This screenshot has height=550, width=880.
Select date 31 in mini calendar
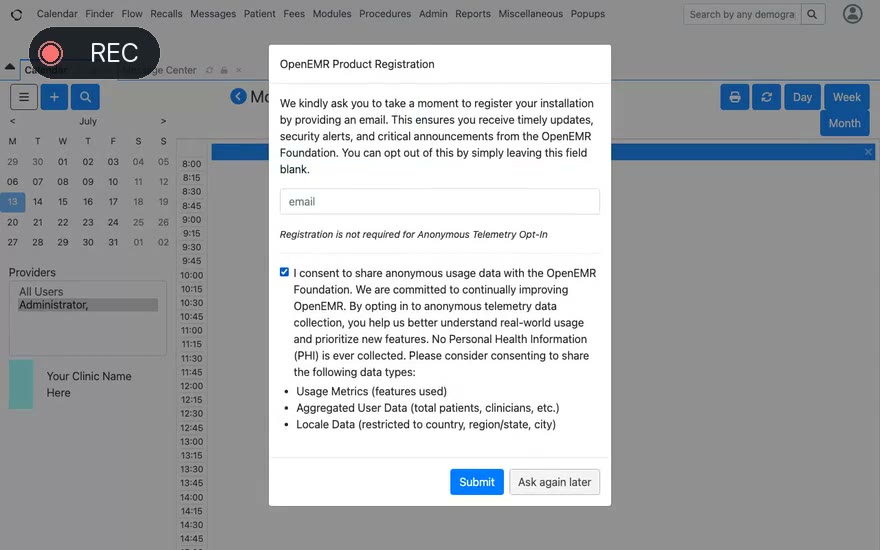pos(113,242)
